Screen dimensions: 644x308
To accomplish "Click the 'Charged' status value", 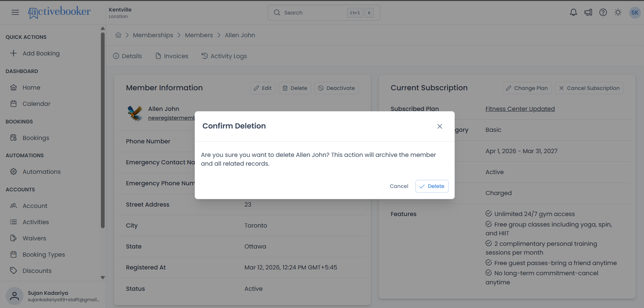I will click(498, 193).
